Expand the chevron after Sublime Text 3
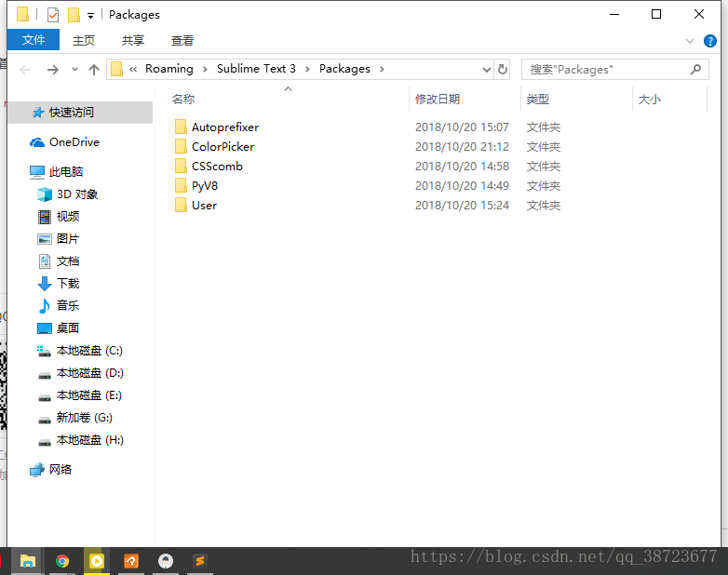This screenshot has width=728, height=575. 307,69
